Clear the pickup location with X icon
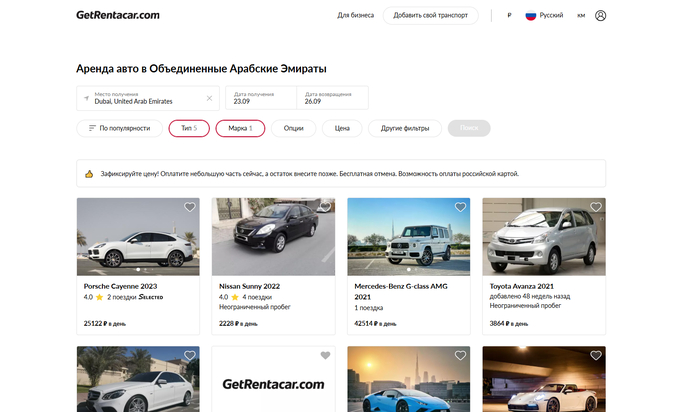Image resolution: width=700 pixels, height=412 pixels. 209,98
